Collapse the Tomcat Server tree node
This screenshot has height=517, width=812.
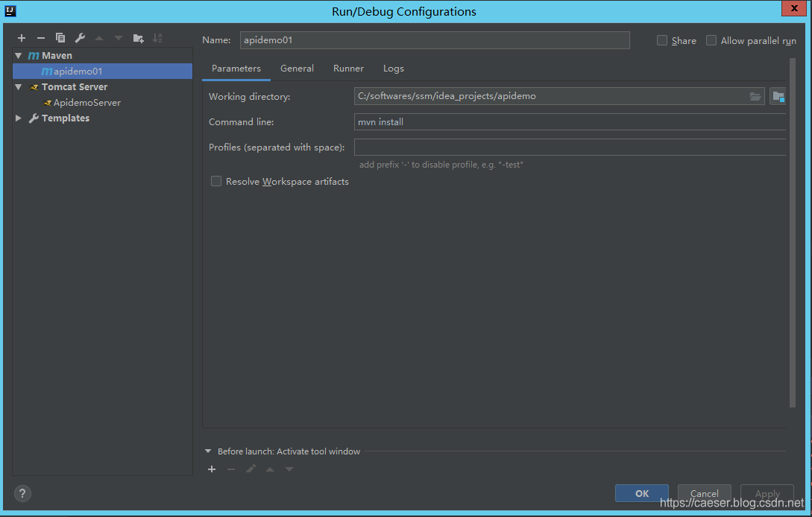coord(19,87)
